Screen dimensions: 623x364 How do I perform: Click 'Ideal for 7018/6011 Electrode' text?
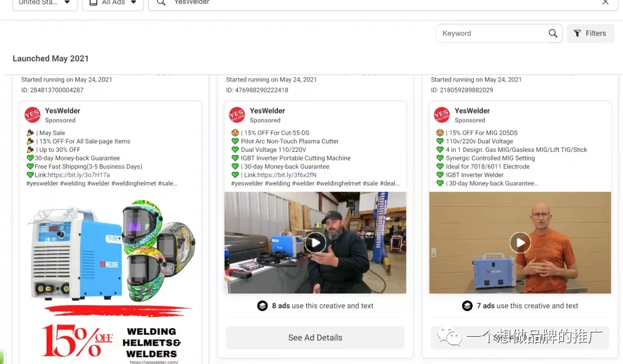coord(487,167)
